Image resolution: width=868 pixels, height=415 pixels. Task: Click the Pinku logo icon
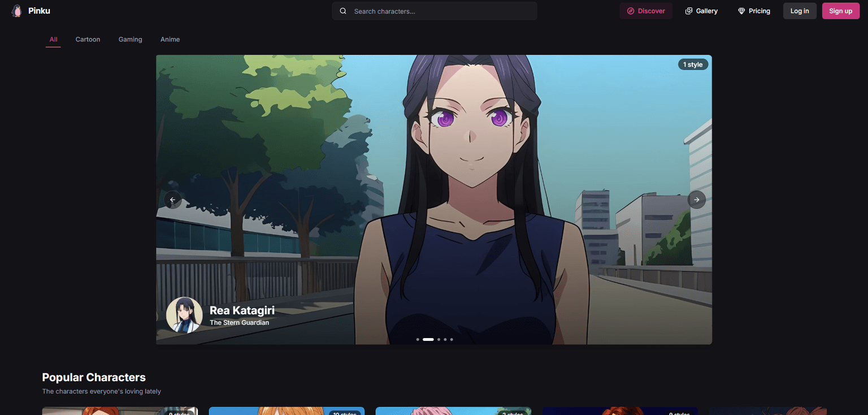(x=16, y=10)
